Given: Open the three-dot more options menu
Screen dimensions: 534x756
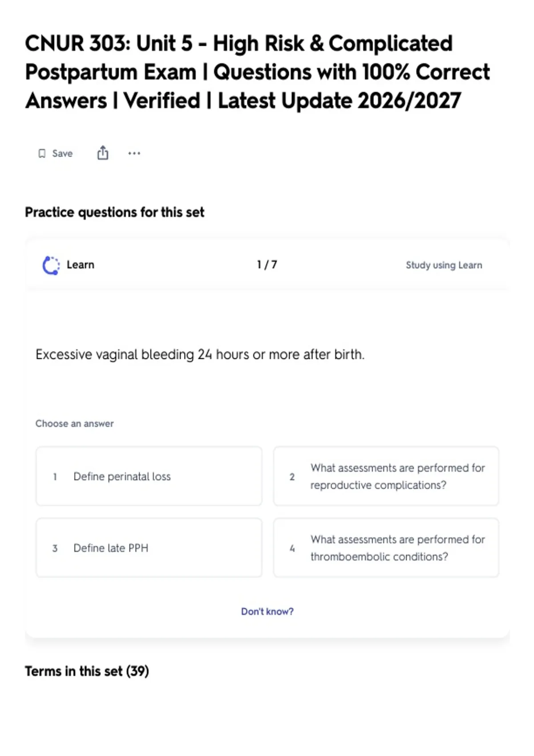Looking at the screenshot, I should [134, 153].
